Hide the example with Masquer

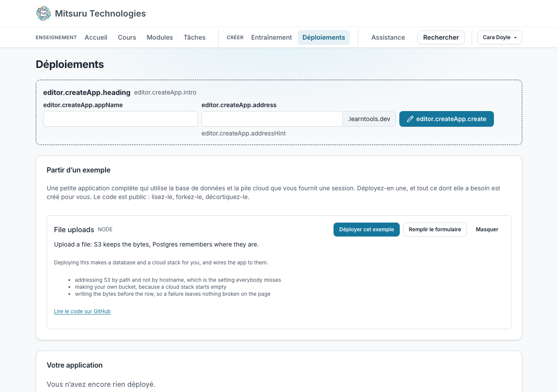[487, 230]
